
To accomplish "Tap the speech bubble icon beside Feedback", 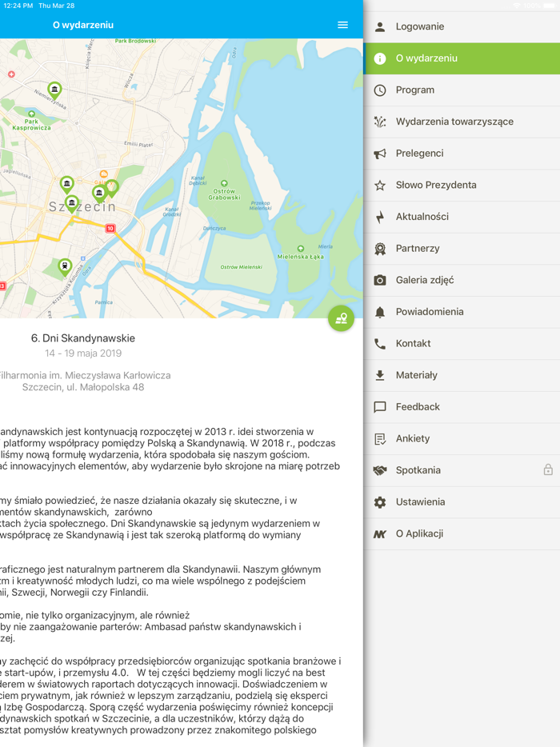I will pos(380,407).
